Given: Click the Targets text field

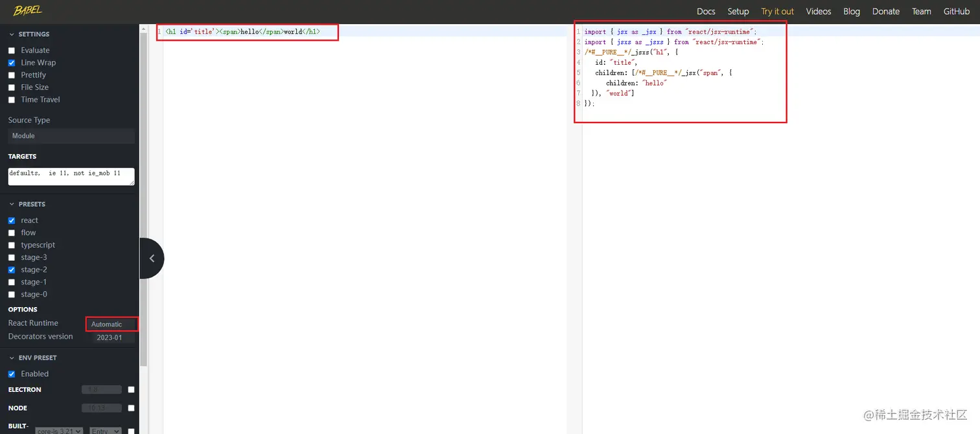Looking at the screenshot, I should click(71, 177).
